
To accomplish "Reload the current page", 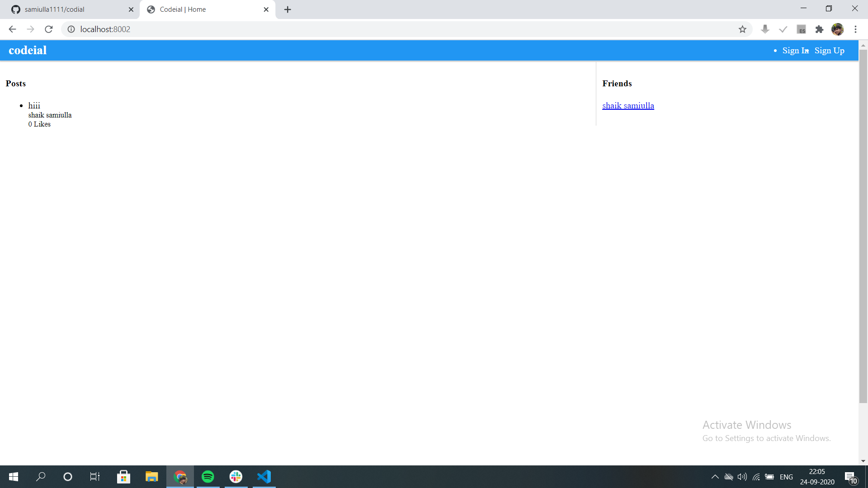I will click(49, 29).
